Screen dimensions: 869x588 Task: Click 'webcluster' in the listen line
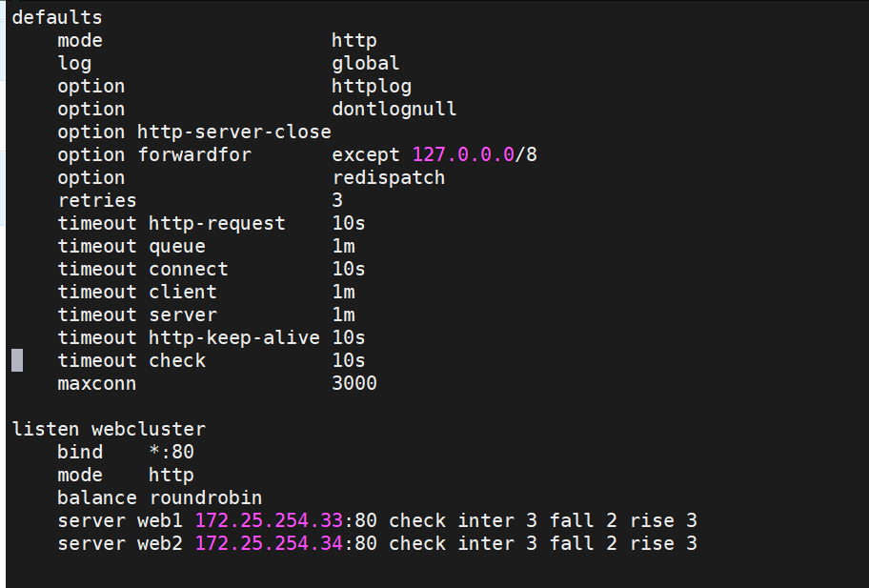pyautogui.click(x=149, y=429)
